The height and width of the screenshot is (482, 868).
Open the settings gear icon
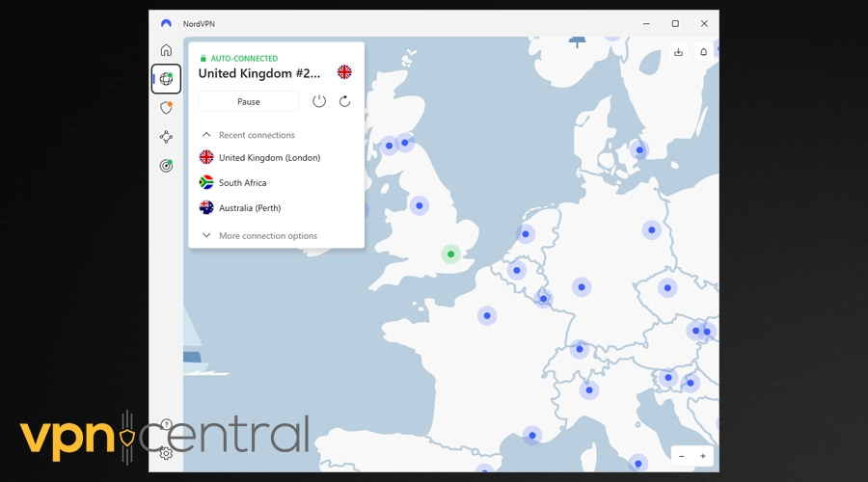click(166, 454)
